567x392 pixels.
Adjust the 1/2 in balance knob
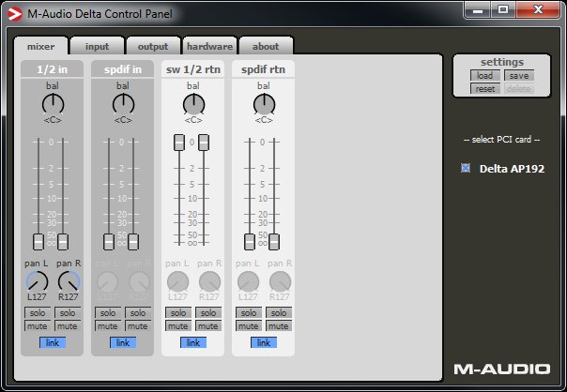point(53,104)
